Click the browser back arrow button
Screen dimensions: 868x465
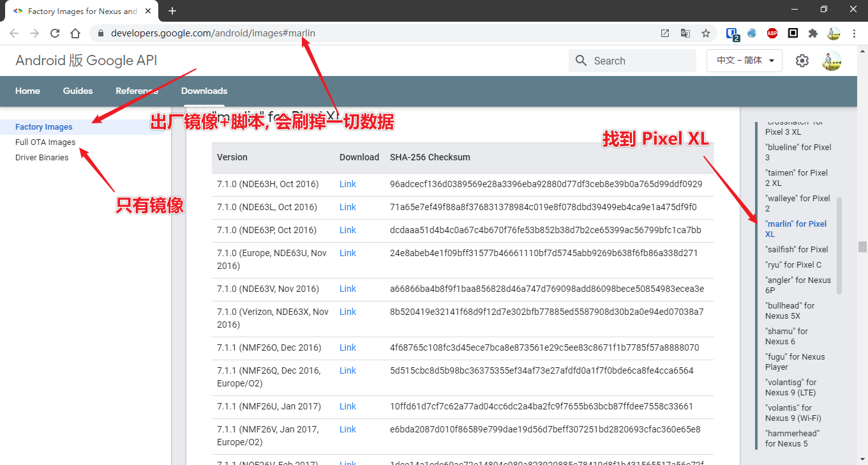(14, 33)
